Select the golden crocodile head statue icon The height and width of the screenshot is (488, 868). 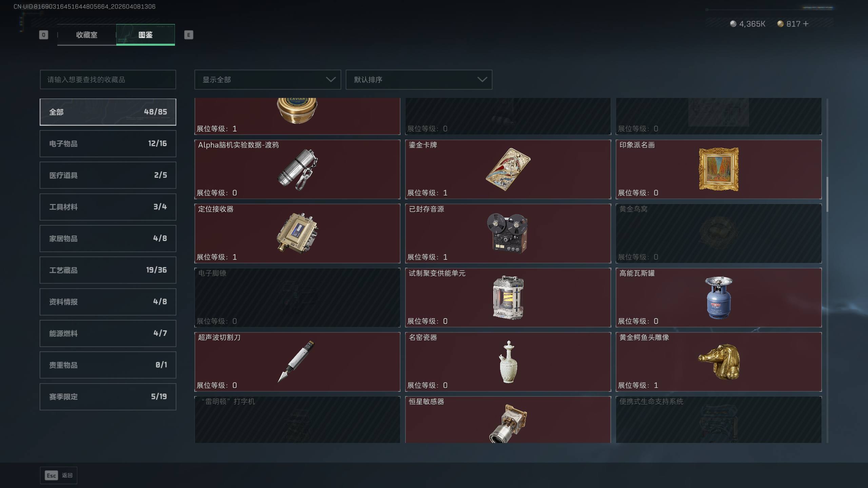(719, 362)
